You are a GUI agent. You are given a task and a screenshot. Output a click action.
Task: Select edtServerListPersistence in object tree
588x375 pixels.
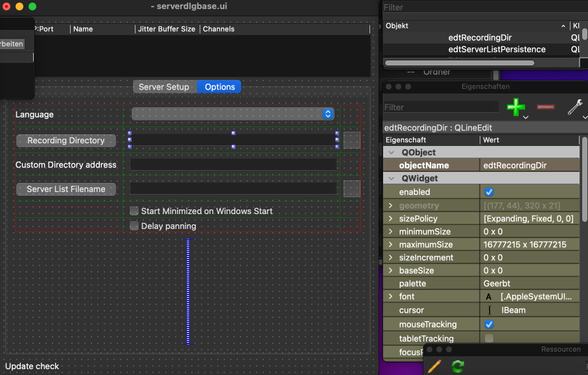coord(497,49)
